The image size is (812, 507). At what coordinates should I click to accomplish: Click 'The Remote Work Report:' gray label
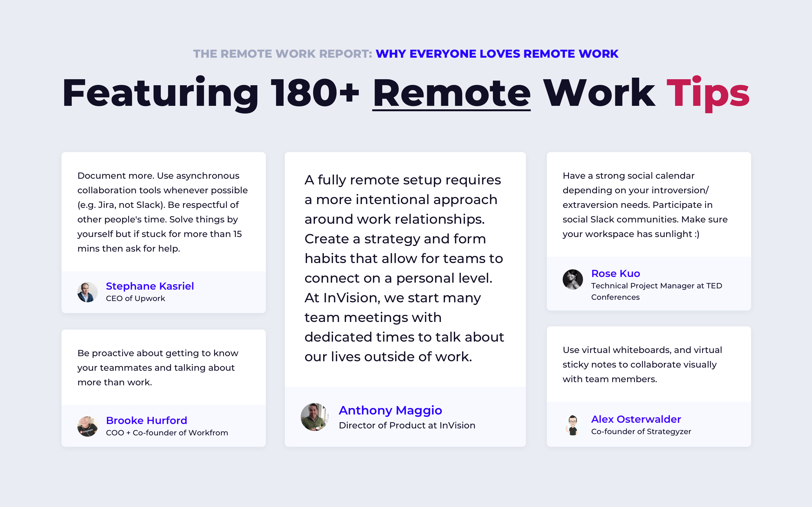click(283, 54)
